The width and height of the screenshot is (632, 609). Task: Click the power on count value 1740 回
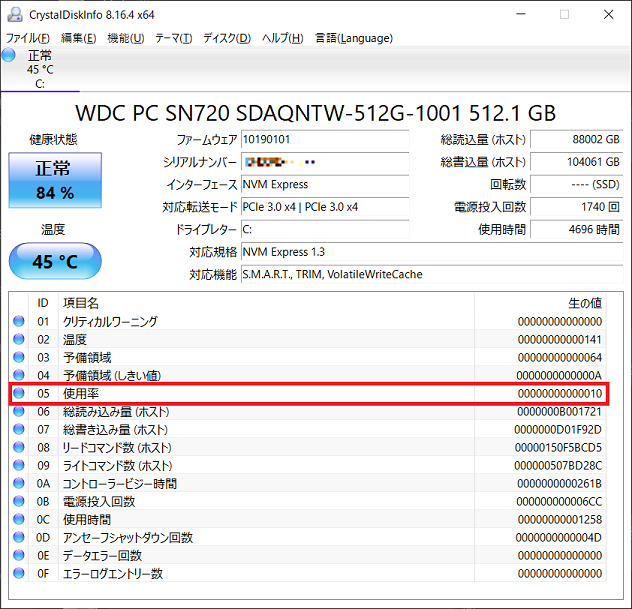click(577, 207)
